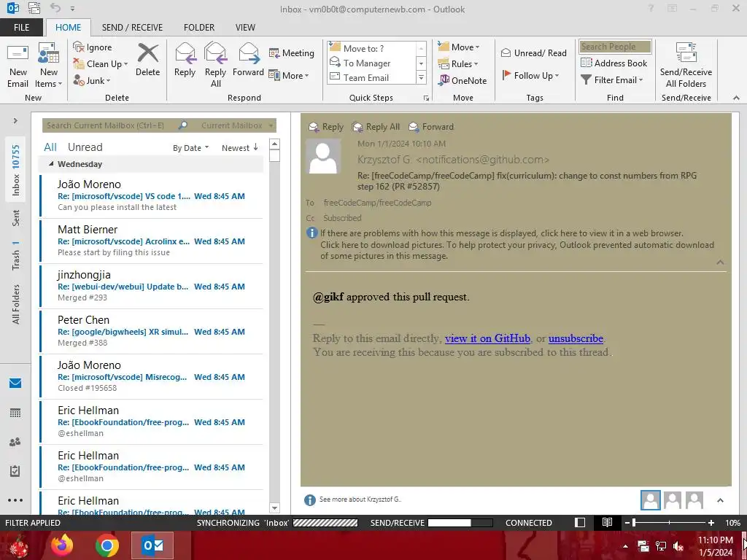Switch to Tasks view
Viewport: 747px width, 560px height.
(x=15, y=471)
